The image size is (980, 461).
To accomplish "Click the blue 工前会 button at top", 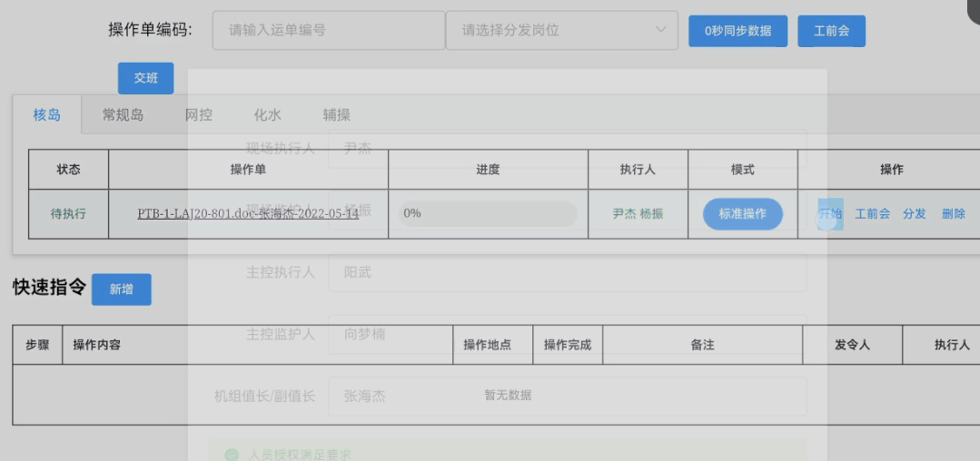I will click(x=831, y=31).
